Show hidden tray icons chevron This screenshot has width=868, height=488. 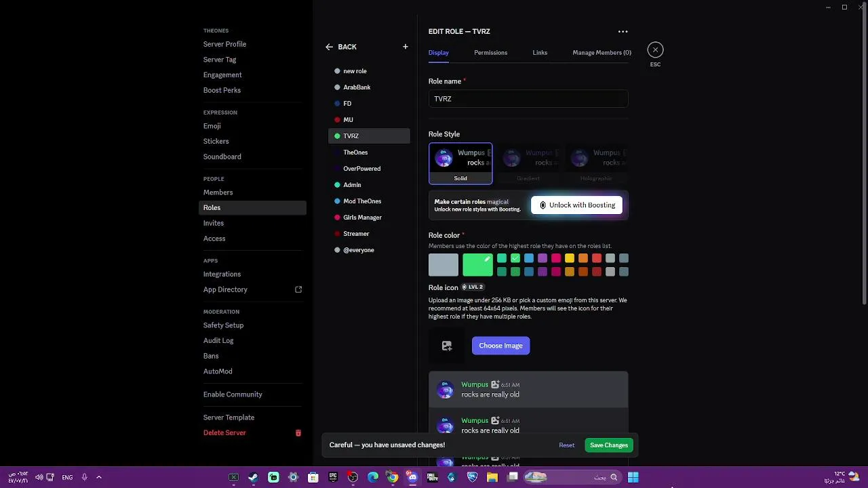[x=98, y=477]
